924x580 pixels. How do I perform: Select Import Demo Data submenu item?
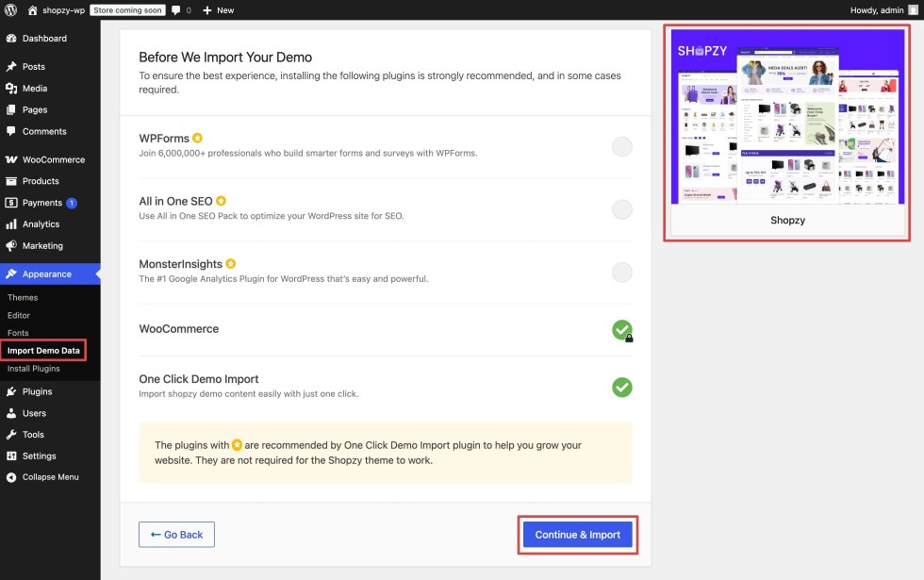43,351
